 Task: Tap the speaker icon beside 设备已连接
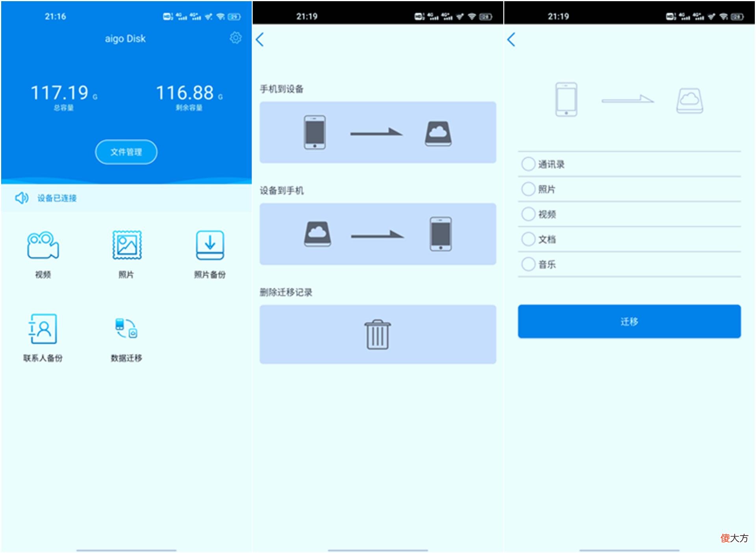click(x=22, y=198)
